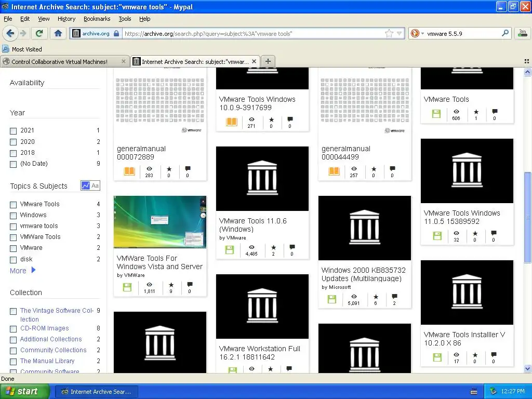Check the CD-ROM Images collection filter
Viewport: 532px width, 399px height.
[x=13, y=329]
